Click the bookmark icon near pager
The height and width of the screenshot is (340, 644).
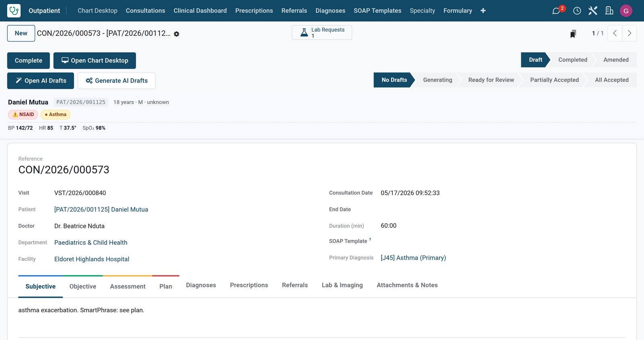pos(573,33)
